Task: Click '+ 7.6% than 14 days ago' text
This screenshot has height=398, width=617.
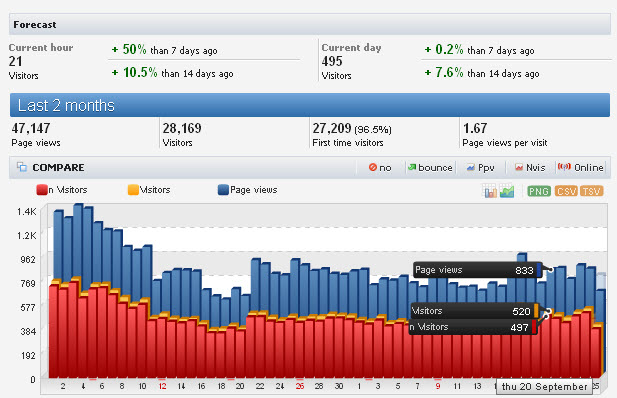Action: (482, 72)
